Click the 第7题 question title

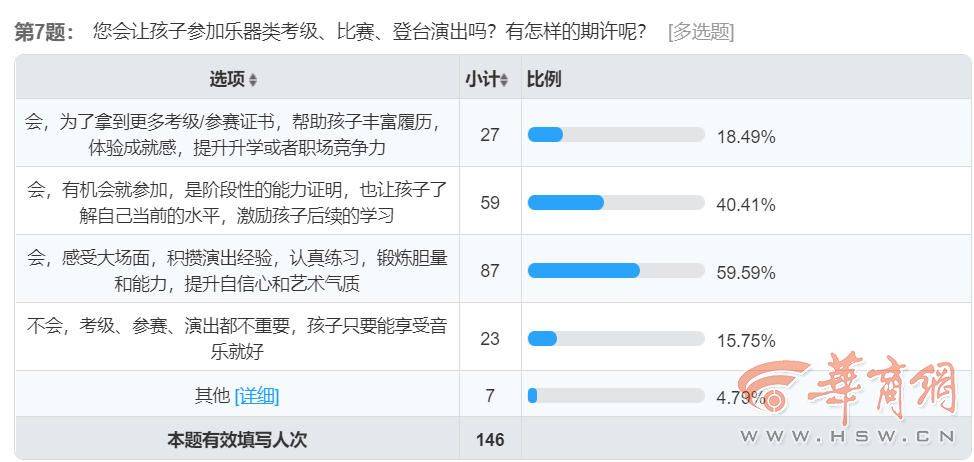[x=45, y=31]
